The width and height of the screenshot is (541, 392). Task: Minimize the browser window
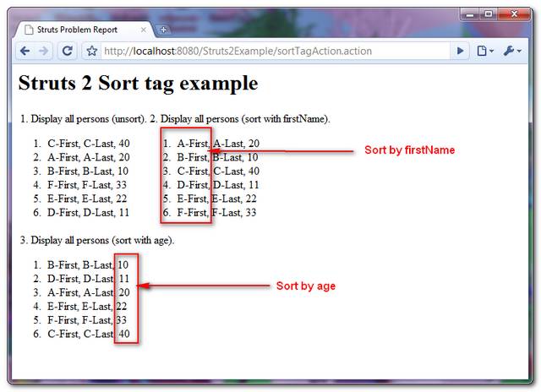[470, 14]
